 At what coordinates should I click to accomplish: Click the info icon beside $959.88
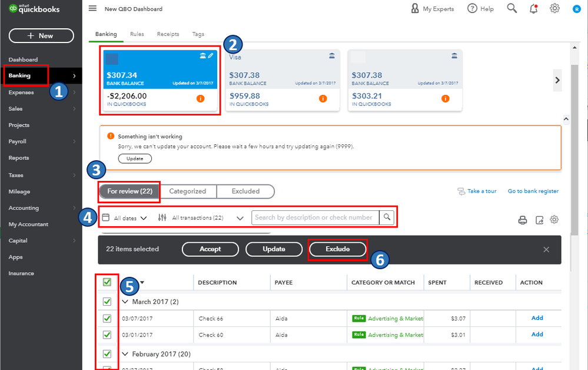(323, 99)
